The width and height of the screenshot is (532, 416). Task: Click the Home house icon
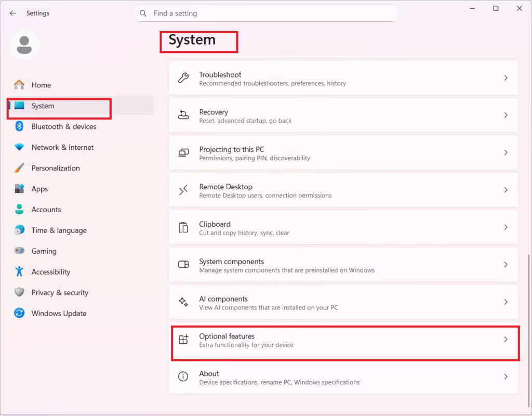click(x=19, y=85)
